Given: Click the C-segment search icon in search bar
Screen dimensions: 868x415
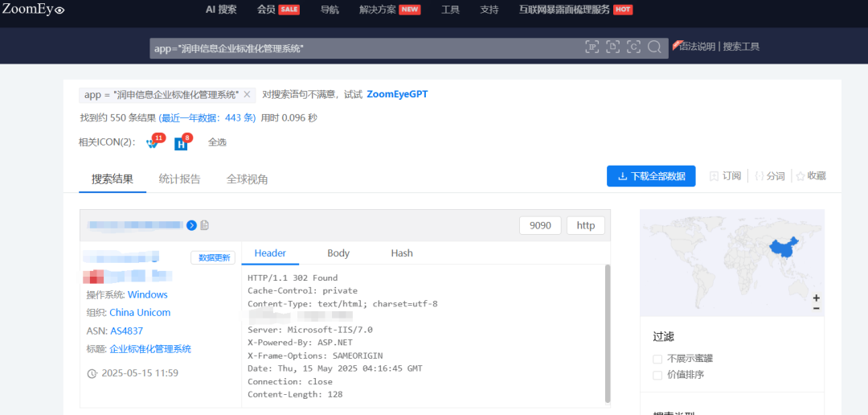Looking at the screenshot, I should (633, 47).
